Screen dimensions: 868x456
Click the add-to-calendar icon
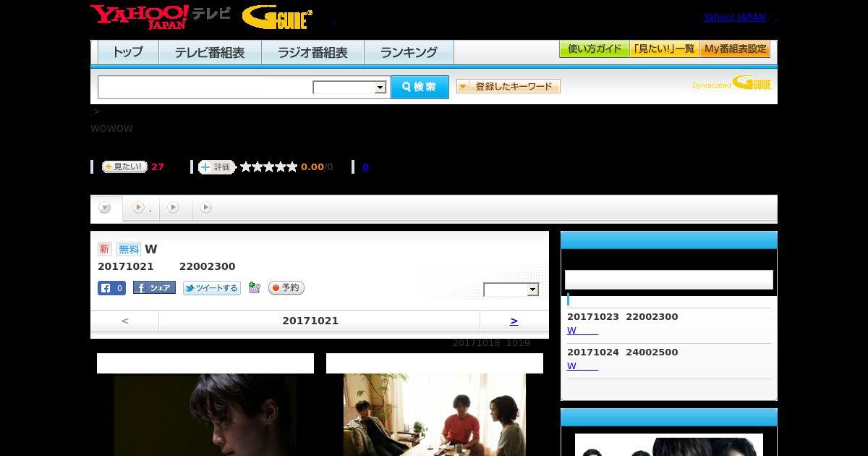coord(254,287)
